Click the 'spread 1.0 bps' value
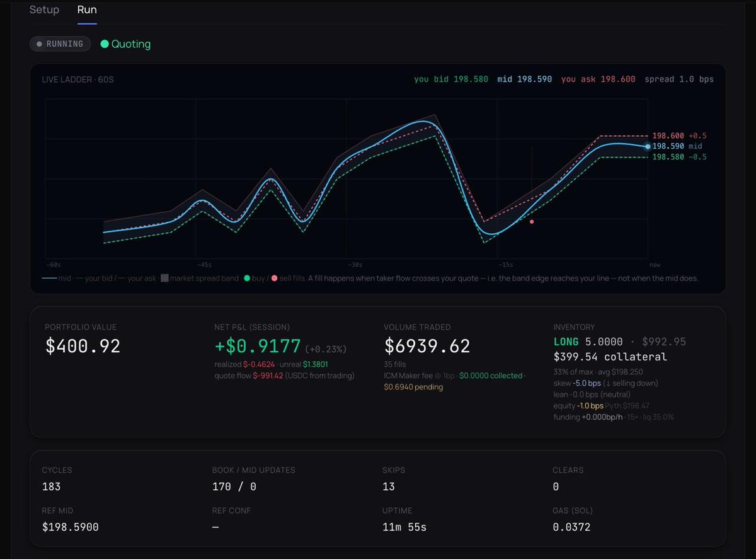This screenshot has height=559, width=756. (x=679, y=79)
